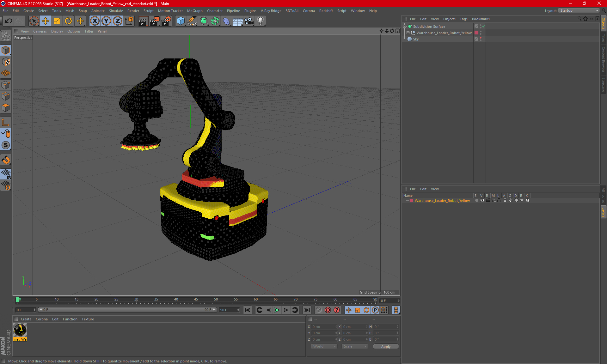Collapse the Subdivision Surface hierarchy
Image resolution: width=607 pixels, height=364 pixels.
[x=405, y=26]
